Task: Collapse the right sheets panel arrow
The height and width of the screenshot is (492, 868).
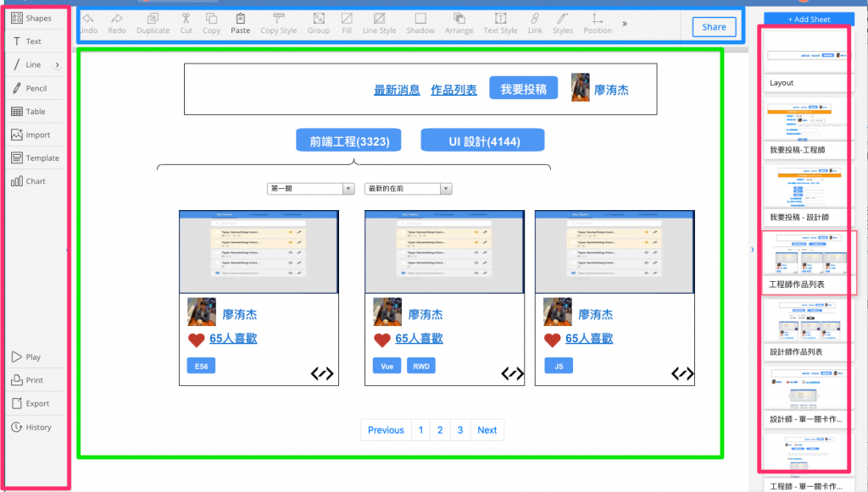Action: (x=752, y=250)
